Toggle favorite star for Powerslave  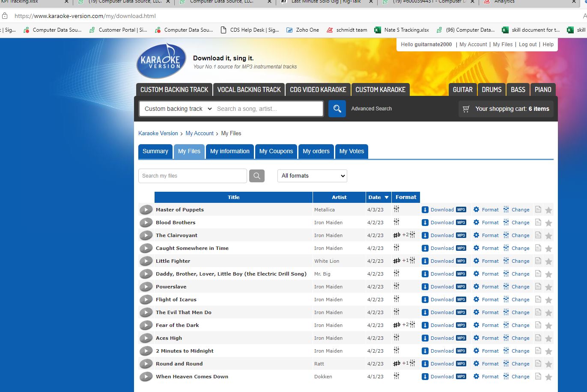coord(548,287)
